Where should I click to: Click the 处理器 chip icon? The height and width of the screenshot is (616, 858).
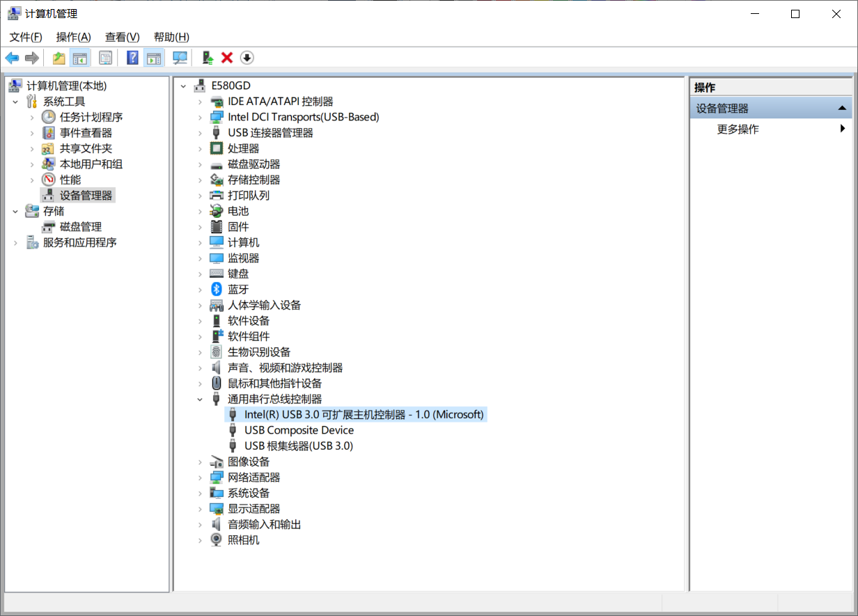click(217, 148)
